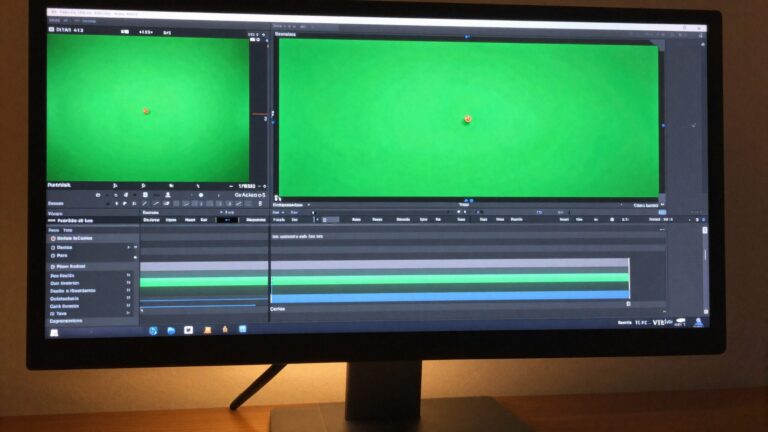This screenshot has width=768, height=432.
Task: Select the bright green clip in the right timeline
Action: (450, 278)
